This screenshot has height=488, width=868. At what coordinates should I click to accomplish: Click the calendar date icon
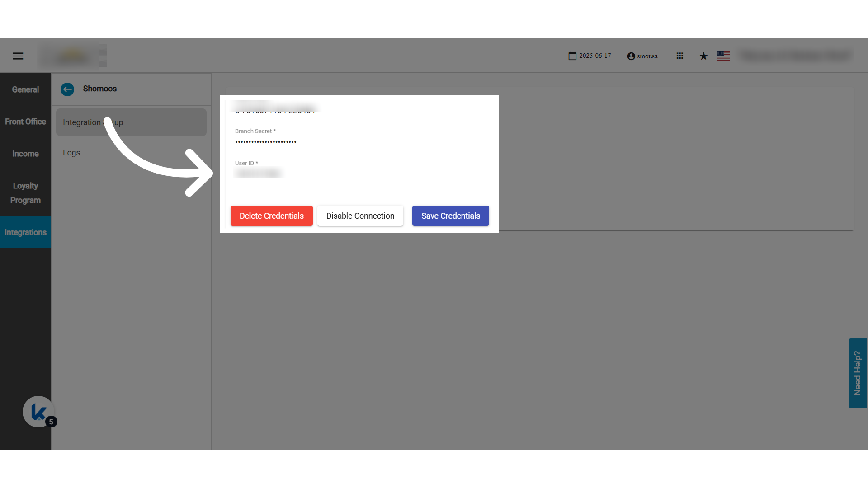[x=572, y=56]
